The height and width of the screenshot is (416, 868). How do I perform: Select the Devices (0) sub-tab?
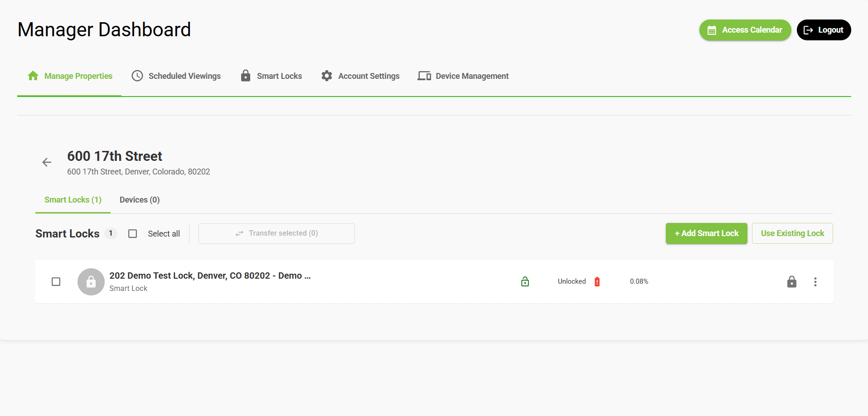[x=140, y=200]
